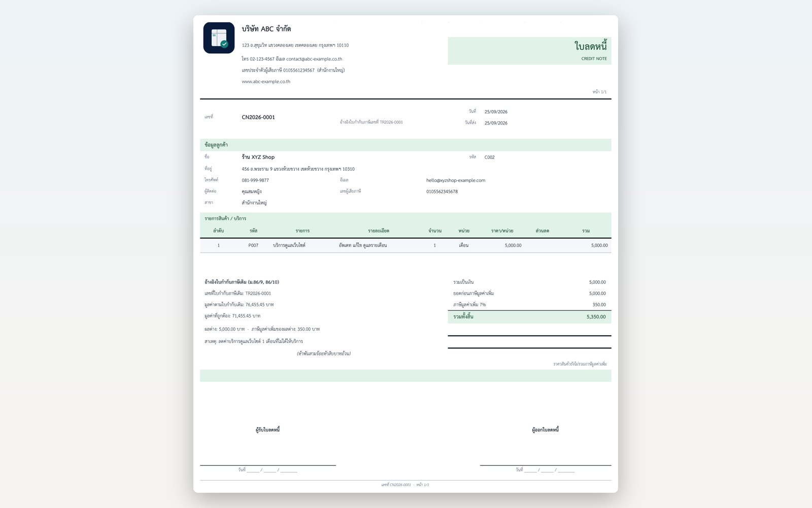This screenshot has height=508, width=812.
Task: Click the ใบลดหนี้ document title
Action: point(591,46)
